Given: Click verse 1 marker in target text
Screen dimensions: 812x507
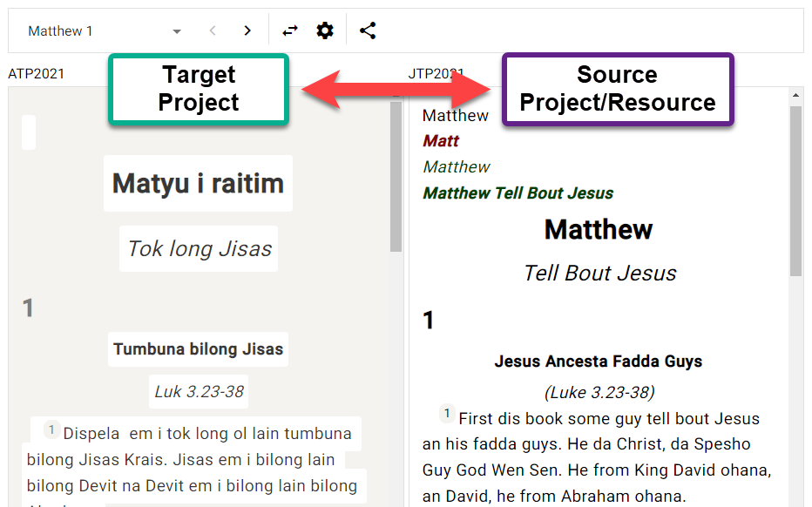Looking at the screenshot, I should pyautogui.click(x=51, y=429).
